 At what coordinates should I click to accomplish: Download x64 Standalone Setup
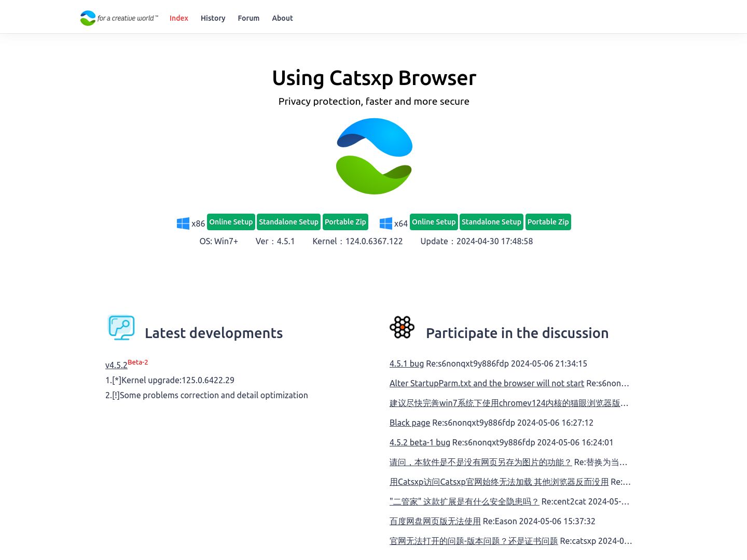click(491, 222)
